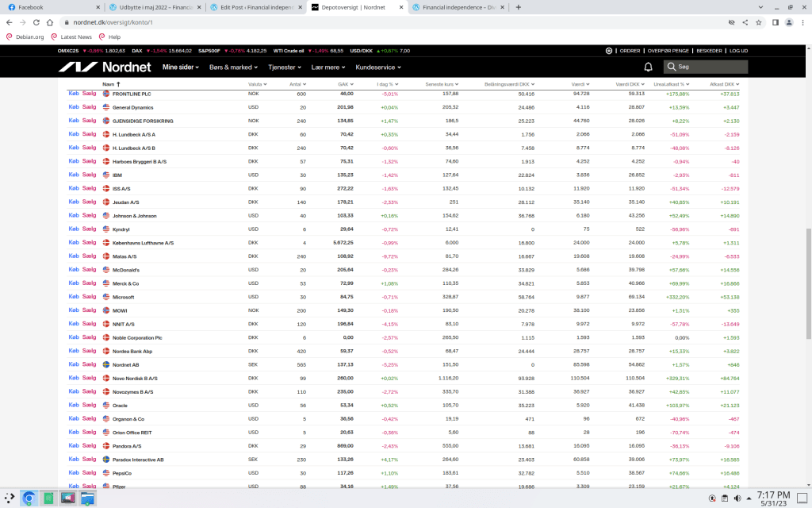Screen dimensions: 812x508
Task: Bookmark this page with star icon
Action: [759, 22]
